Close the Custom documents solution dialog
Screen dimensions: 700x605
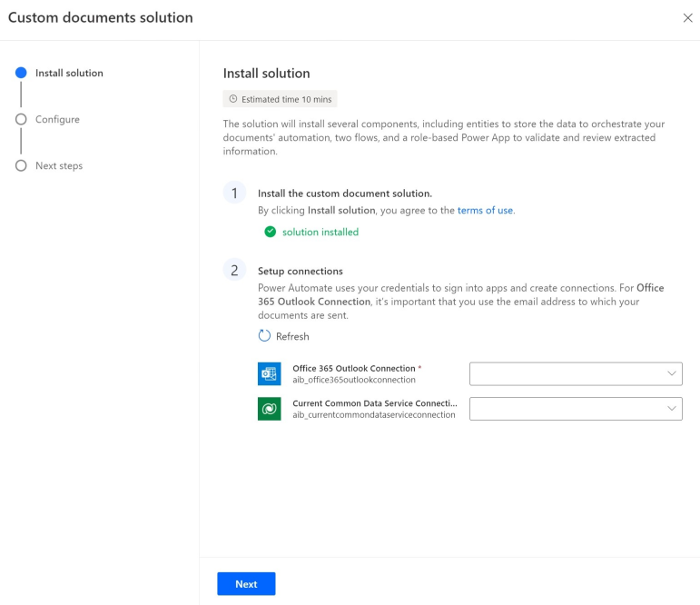tap(687, 18)
